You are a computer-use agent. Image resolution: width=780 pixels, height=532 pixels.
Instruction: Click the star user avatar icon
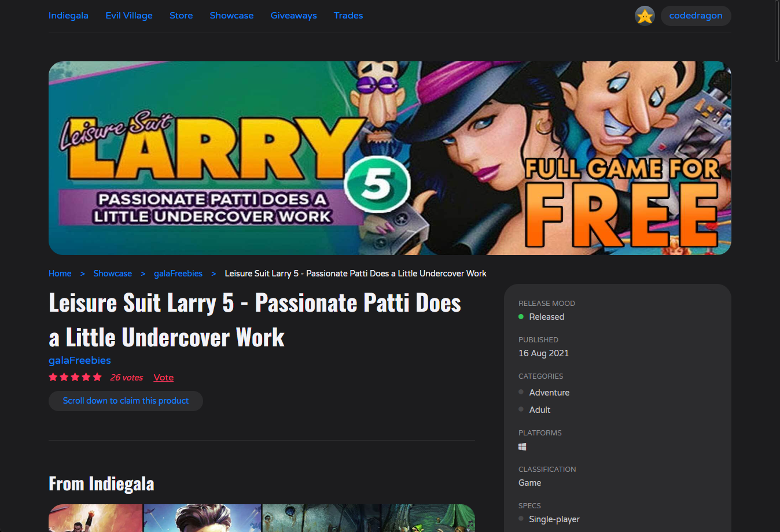point(645,16)
